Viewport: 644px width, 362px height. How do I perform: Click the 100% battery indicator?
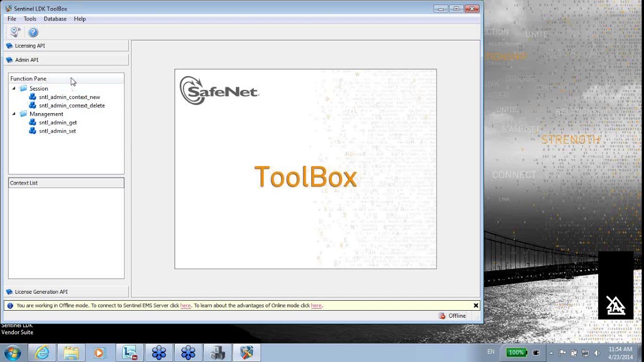point(516,352)
